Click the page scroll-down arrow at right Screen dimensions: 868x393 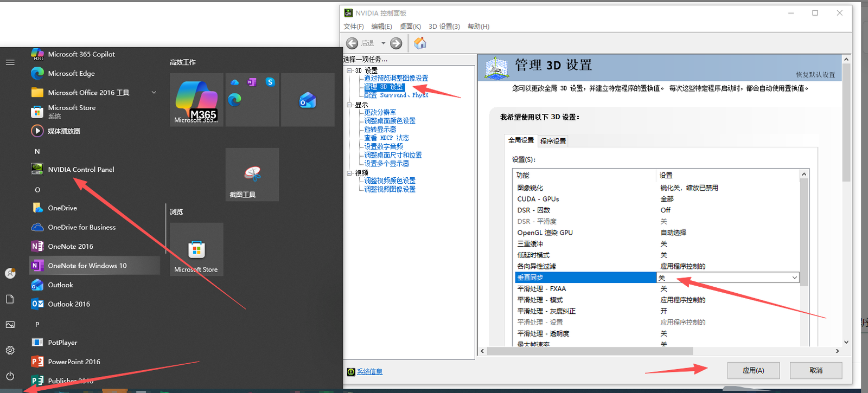[x=846, y=342]
